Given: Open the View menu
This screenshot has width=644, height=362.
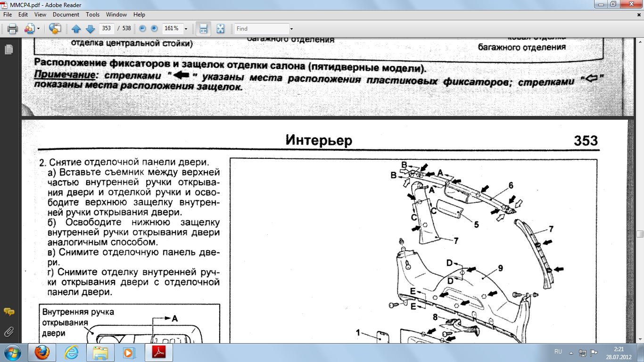Looking at the screenshot, I should 40,15.
